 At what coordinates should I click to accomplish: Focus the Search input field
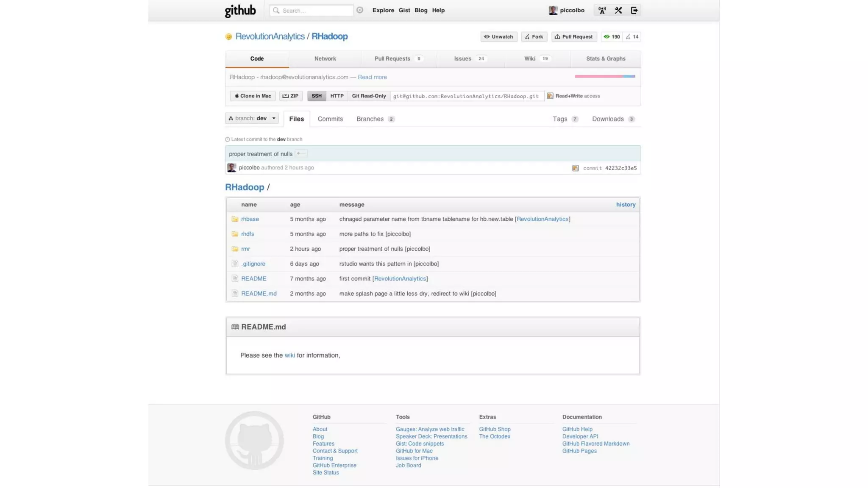click(x=312, y=11)
